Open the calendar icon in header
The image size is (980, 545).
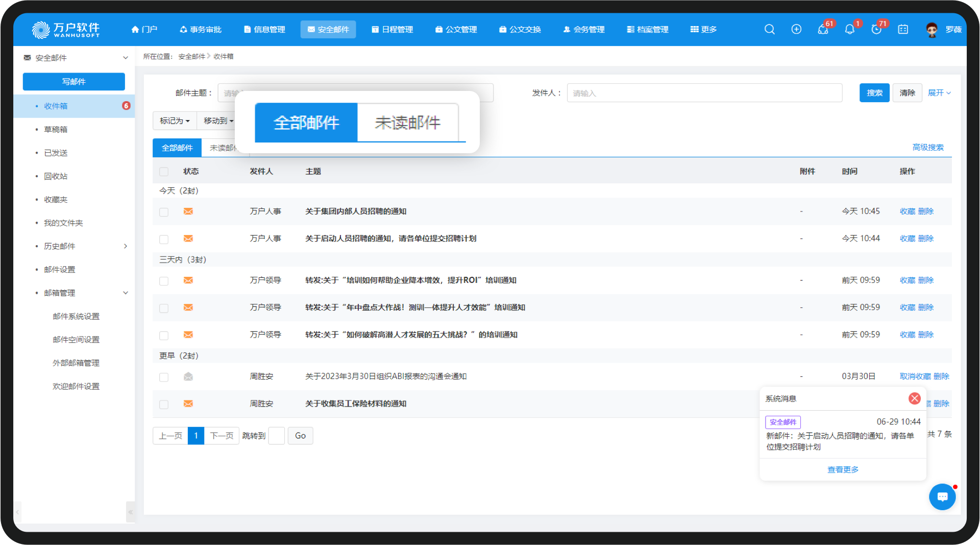click(903, 30)
